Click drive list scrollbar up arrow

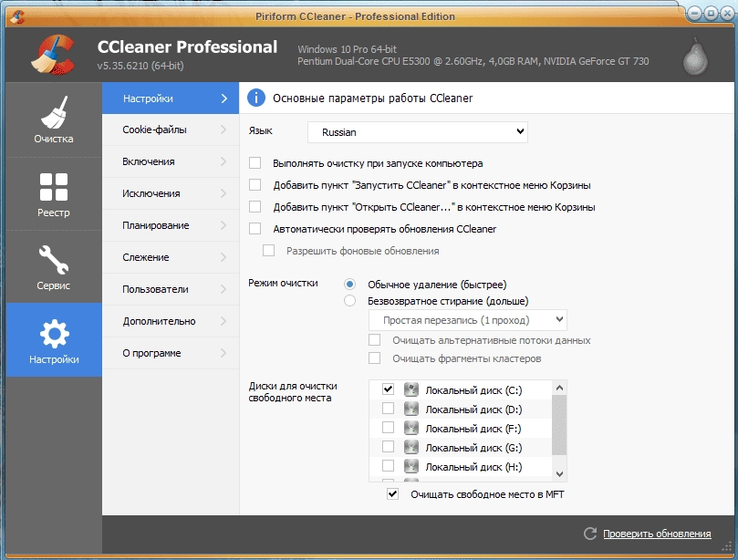point(559,388)
